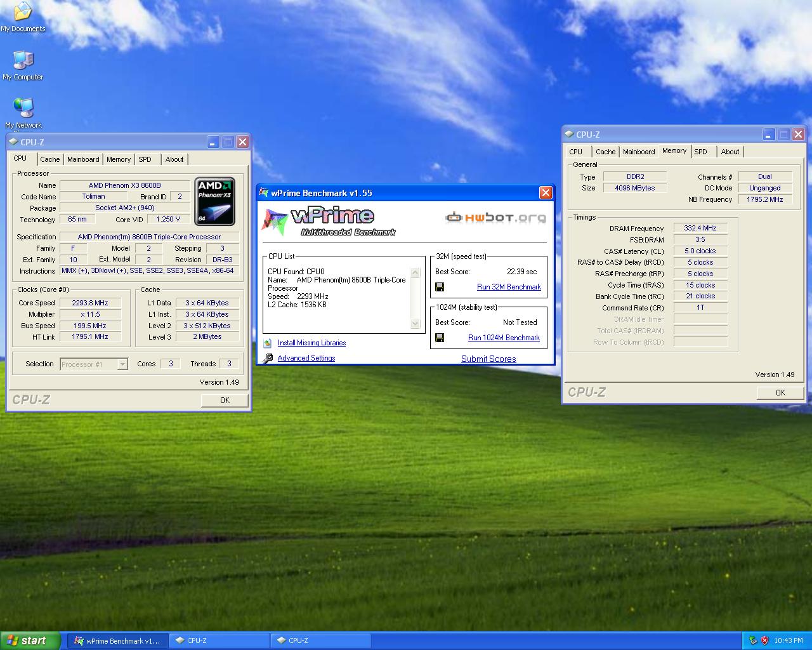Switch to second CPU-Z taskbar button
This screenshot has width=812, height=650.
tap(321, 640)
